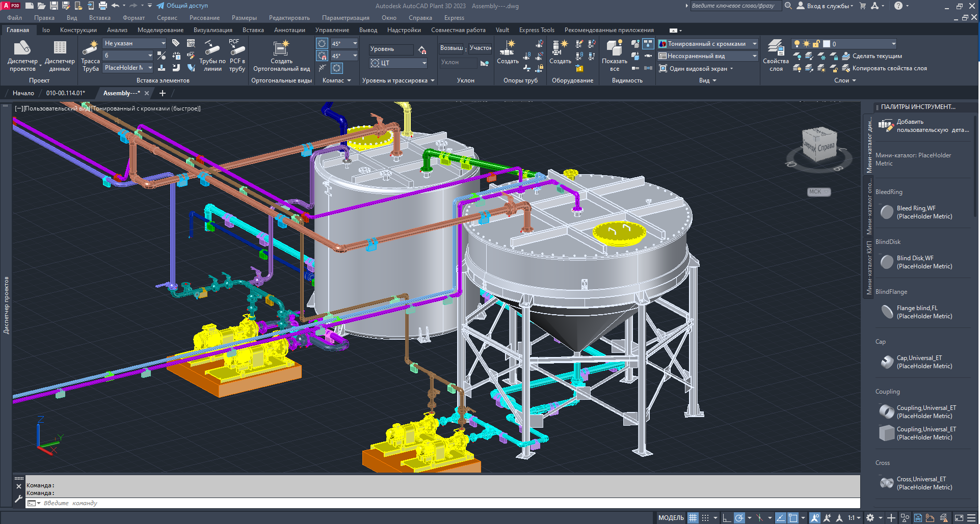
Task: Click Создать Ортогональный вид icon
Action: (281, 48)
